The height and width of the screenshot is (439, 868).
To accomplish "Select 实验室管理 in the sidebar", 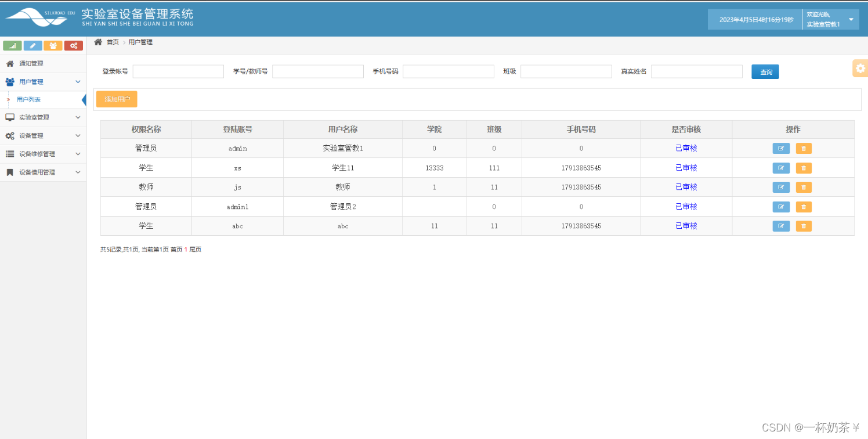I will pyautogui.click(x=43, y=117).
